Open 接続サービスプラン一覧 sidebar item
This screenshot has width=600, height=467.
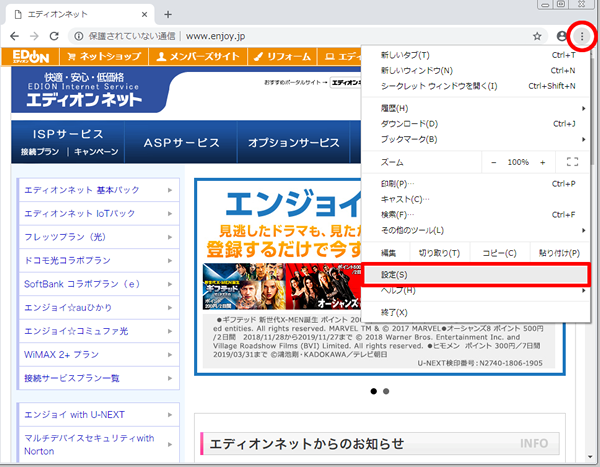point(99,378)
